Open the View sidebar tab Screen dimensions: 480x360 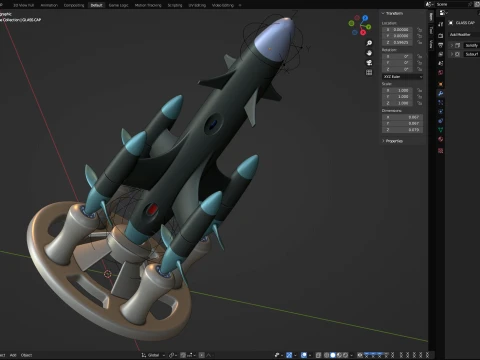[x=431, y=44]
